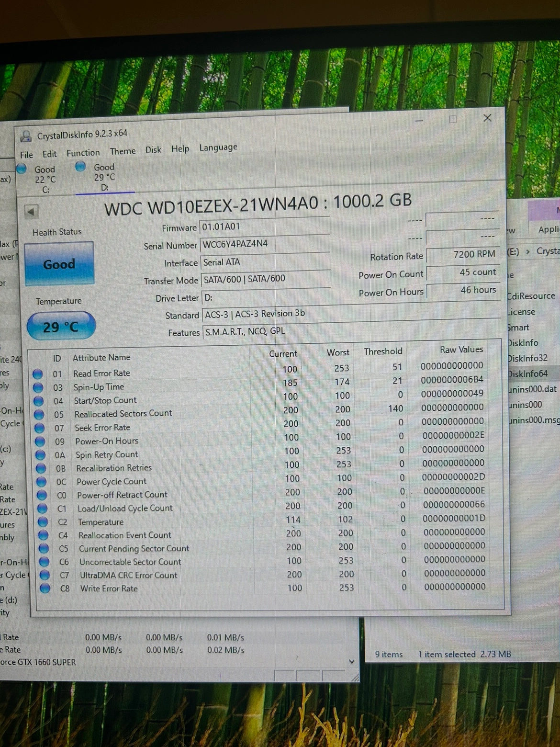Click the UltraDMA CRC Error Count status orb
The height and width of the screenshot is (747, 560).
(x=45, y=575)
